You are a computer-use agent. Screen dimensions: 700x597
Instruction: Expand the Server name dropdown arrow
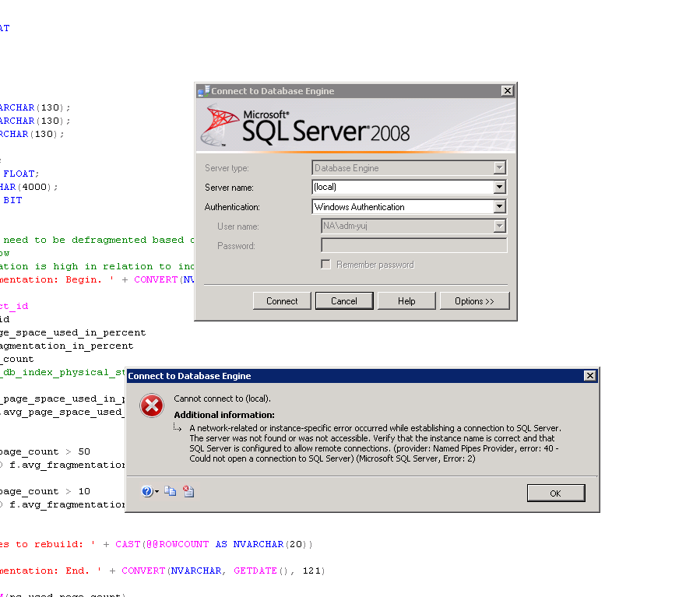[x=500, y=187]
